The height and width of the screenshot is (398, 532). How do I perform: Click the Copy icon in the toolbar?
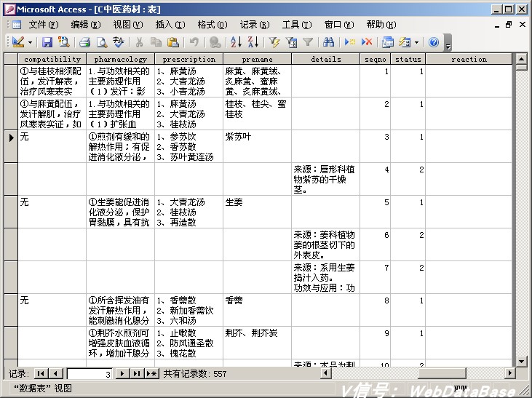[156, 42]
